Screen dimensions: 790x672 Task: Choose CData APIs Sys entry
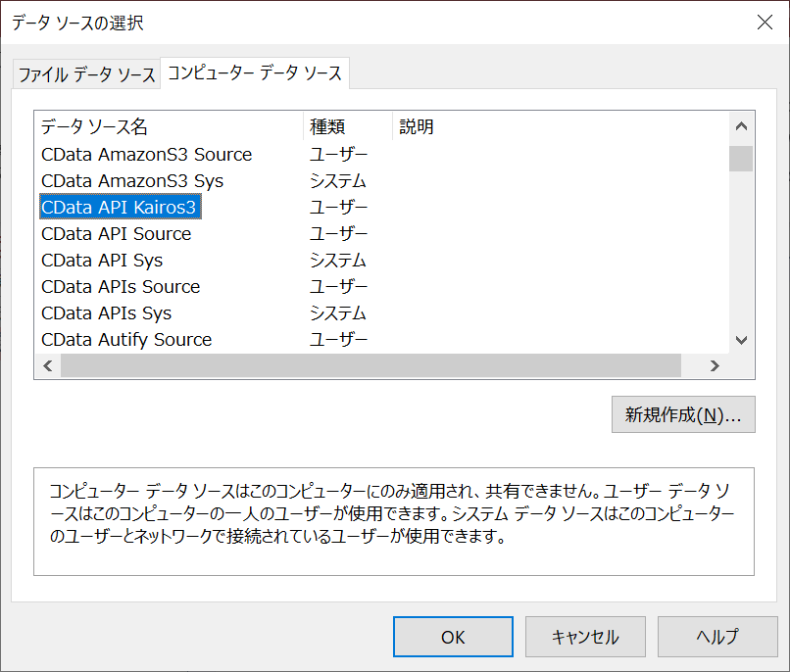(106, 313)
